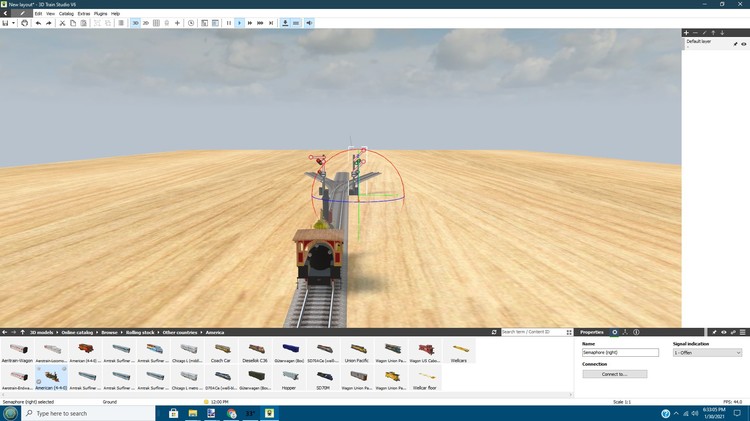This screenshot has height=421, width=750.
Task: Click the first window layout icon
Action: [x=204, y=23]
